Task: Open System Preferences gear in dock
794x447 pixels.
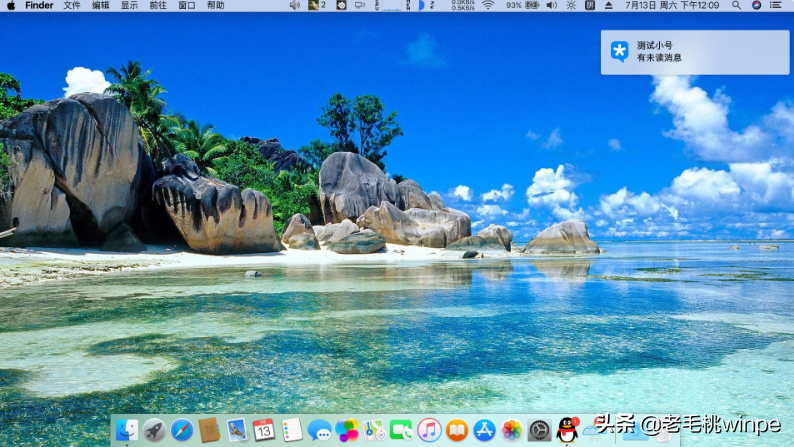Action: pyautogui.click(x=539, y=430)
